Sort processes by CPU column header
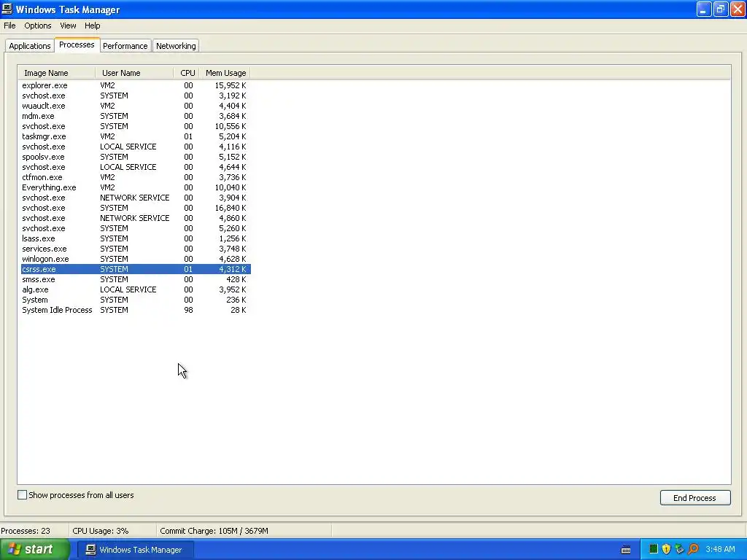The width and height of the screenshot is (747, 560). [x=187, y=73]
